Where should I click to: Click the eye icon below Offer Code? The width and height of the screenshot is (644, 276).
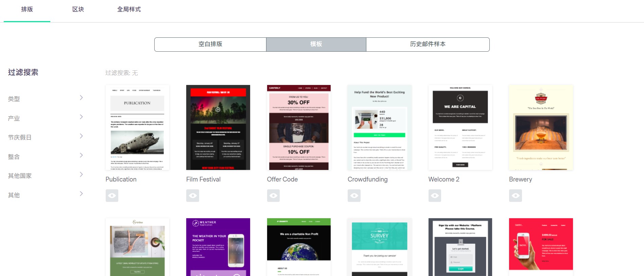tap(273, 195)
